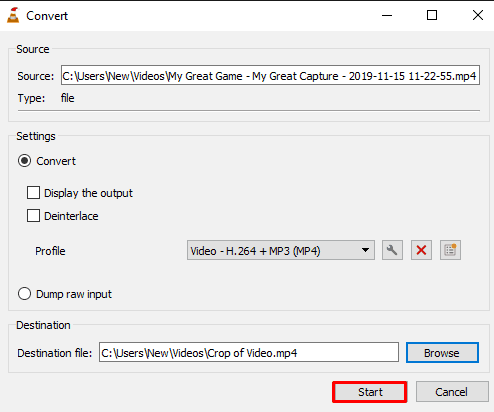Browse for destination file
494x412 pixels.
pyautogui.click(x=442, y=353)
